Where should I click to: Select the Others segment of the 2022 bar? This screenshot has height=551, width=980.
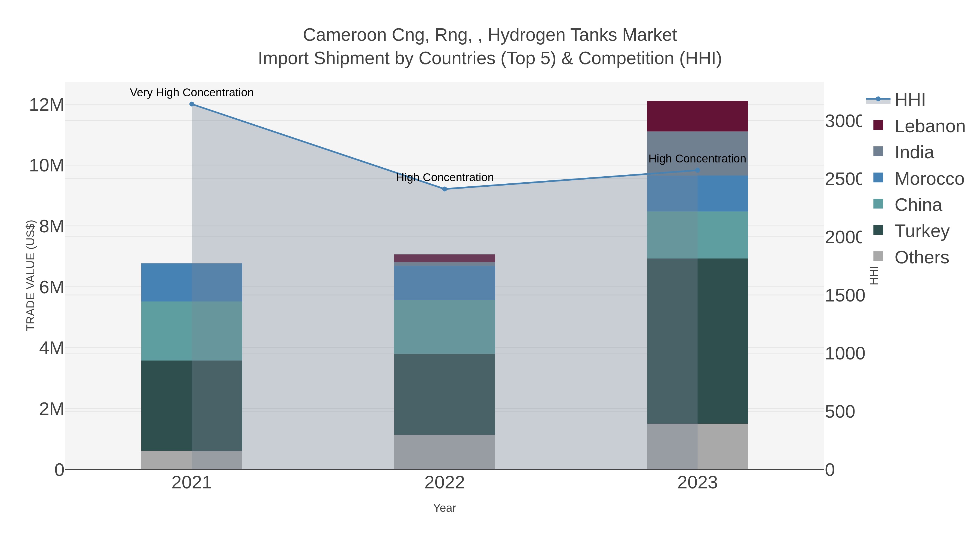click(x=444, y=452)
